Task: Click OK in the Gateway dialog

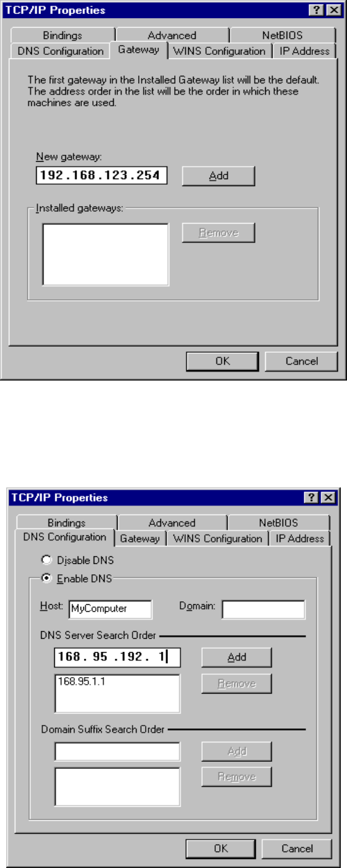Action: pos(222,361)
